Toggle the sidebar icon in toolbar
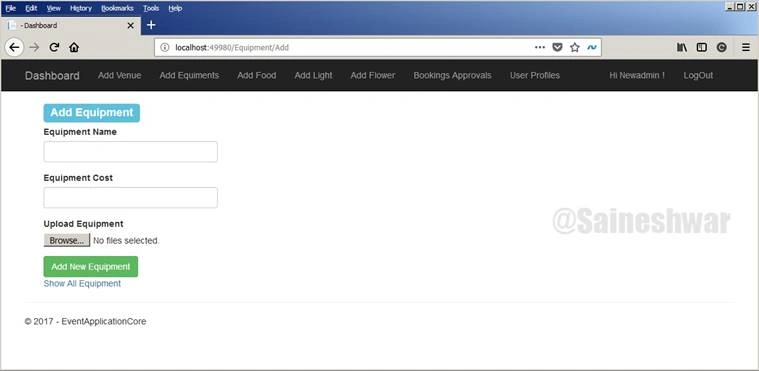The image size is (759, 371). pos(701,47)
